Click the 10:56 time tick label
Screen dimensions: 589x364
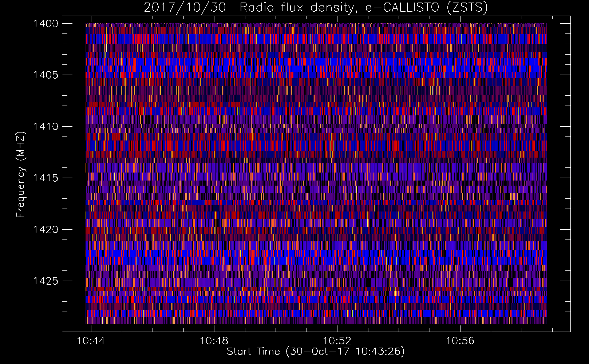coord(460,341)
